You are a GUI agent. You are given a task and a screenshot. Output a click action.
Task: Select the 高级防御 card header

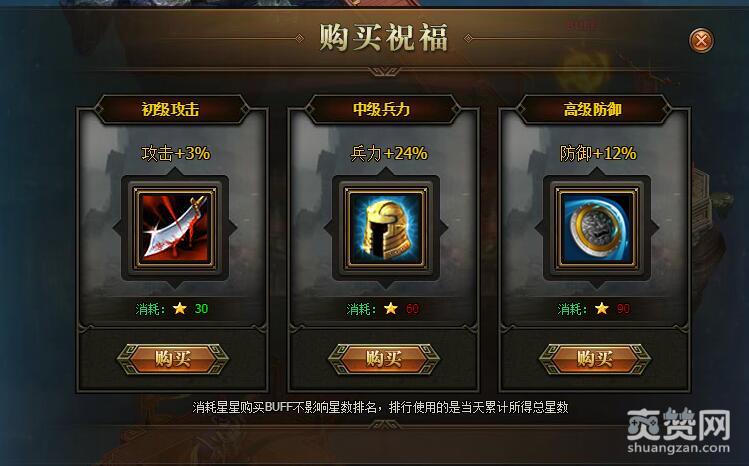tap(593, 109)
